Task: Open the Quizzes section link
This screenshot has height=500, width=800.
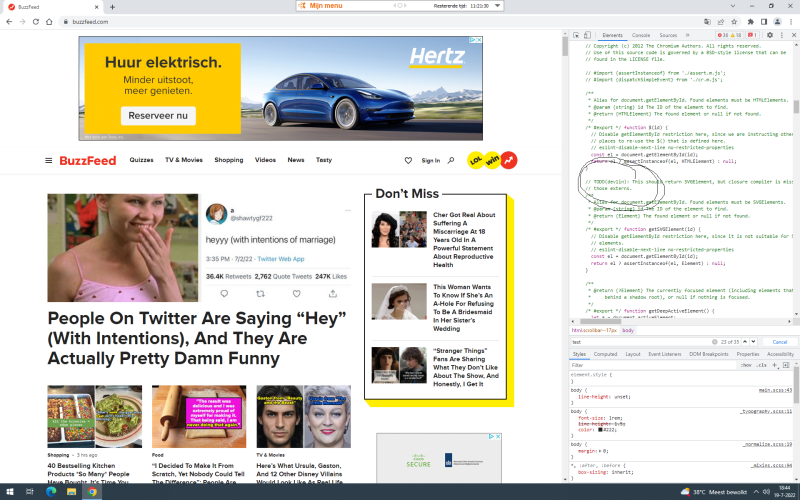Action: [x=141, y=160]
